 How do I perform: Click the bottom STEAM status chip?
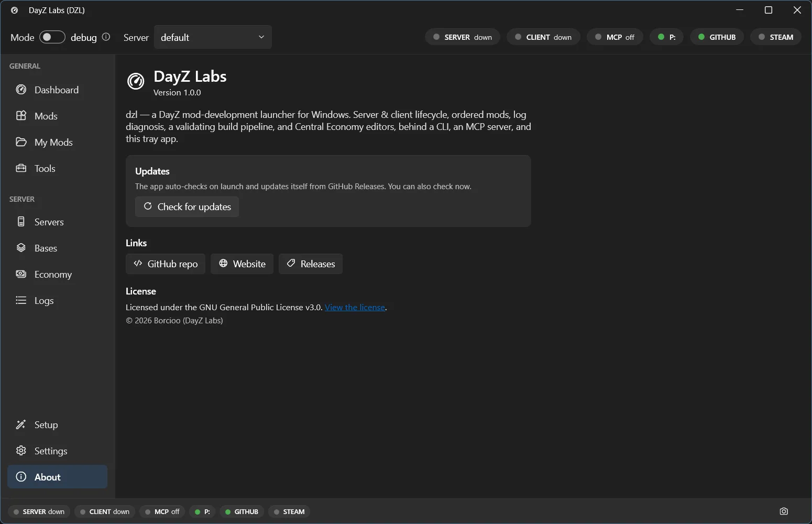pyautogui.click(x=289, y=511)
